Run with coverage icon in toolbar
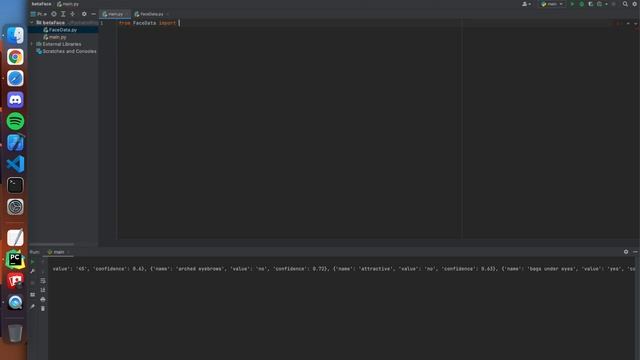The width and height of the screenshot is (640, 360). point(591,4)
